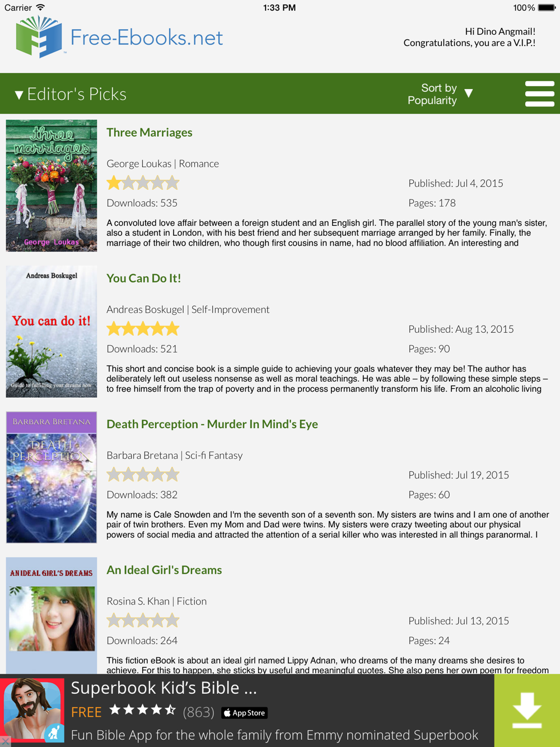
Task: Tap the arrow next to Sort by Popularity
Action: click(x=469, y=93)
